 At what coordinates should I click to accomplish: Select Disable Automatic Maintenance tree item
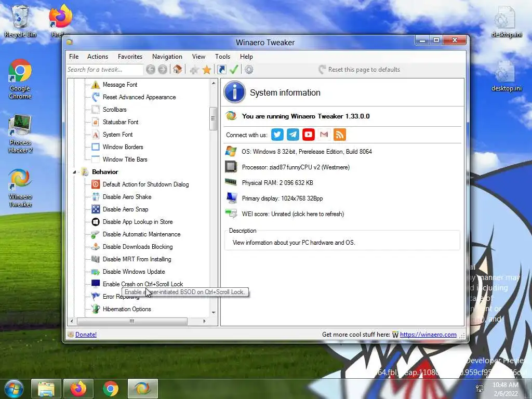(141, 234)
